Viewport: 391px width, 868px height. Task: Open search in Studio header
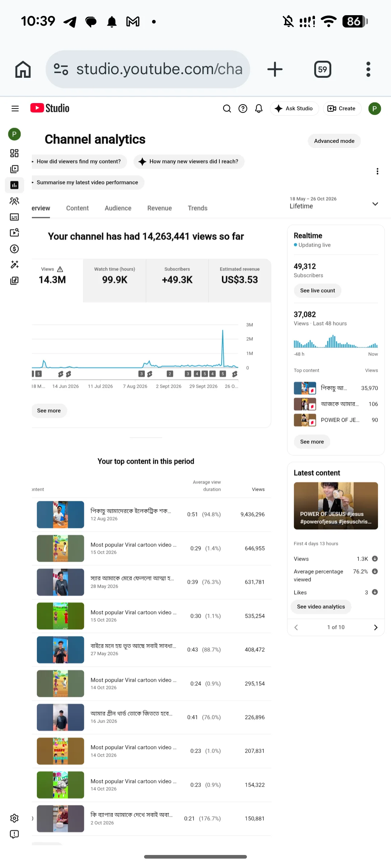(227, 109)
